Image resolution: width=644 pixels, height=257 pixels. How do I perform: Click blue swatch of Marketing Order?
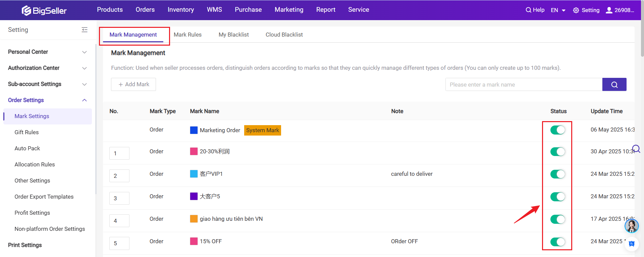(x=194, y=130)
